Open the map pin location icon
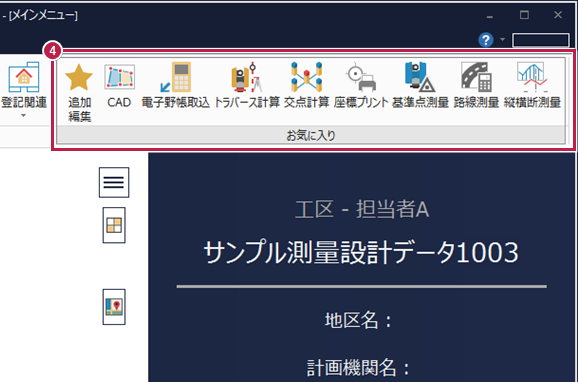 click(114, 307)
